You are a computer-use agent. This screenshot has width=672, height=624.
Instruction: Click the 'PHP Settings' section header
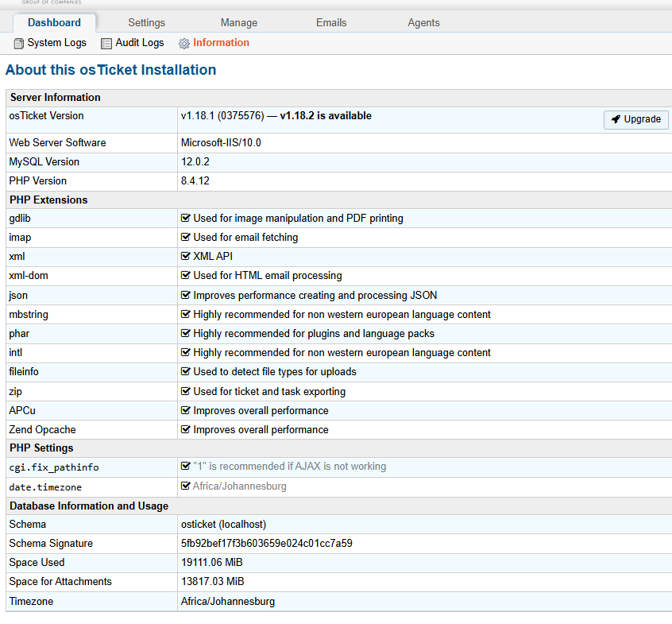(x=41, y=448)
